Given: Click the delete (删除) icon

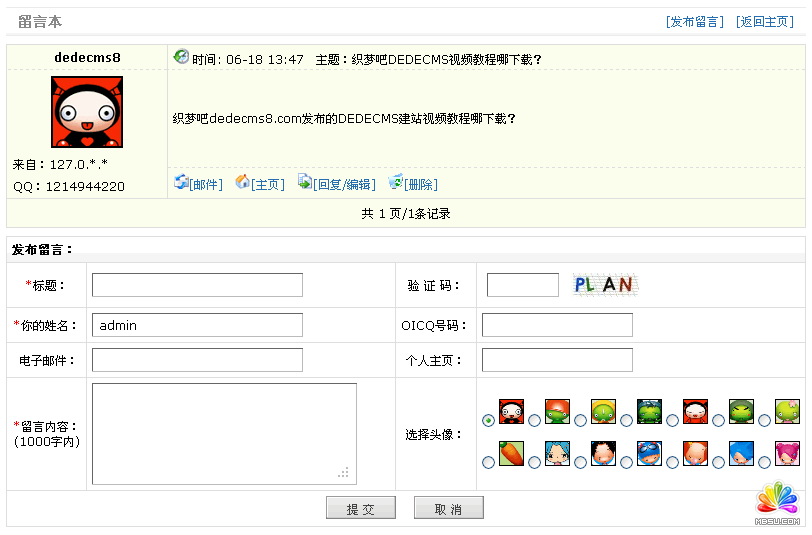Looking at the screenshot, I should point(395,182).
